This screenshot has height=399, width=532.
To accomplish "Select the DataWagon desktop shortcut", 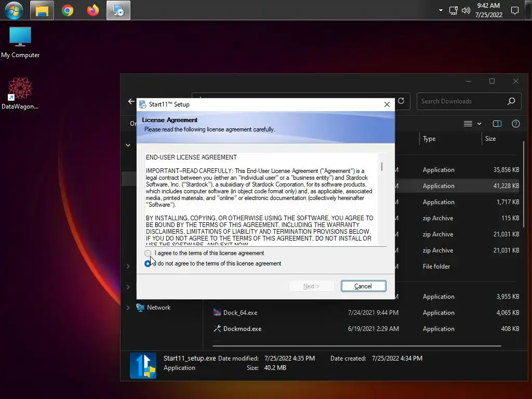I will click(20, 94).
